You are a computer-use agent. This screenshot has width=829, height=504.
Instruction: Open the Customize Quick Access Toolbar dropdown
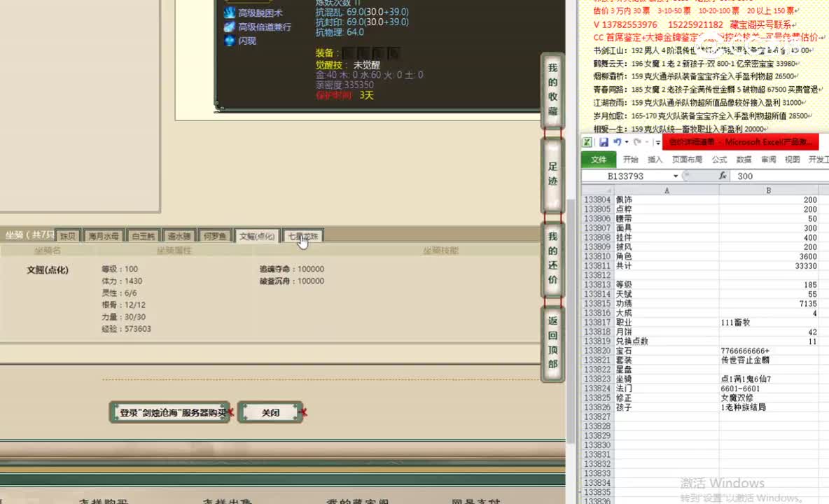coord(657,143)
